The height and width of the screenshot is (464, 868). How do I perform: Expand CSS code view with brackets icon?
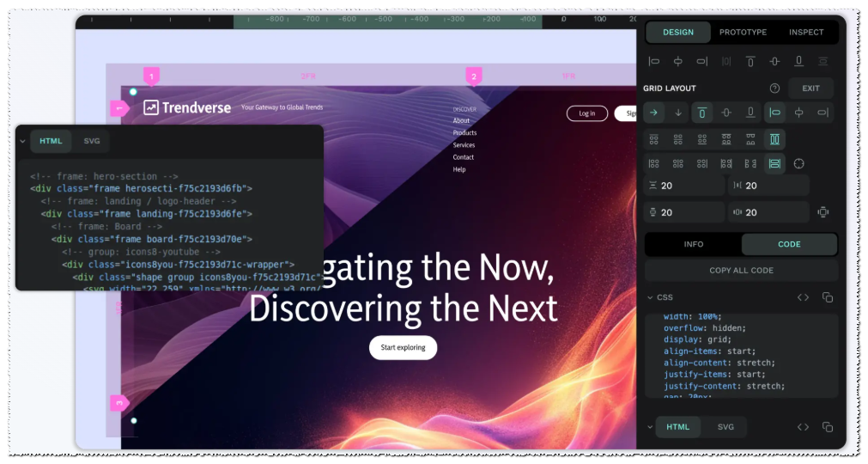[x=803, y=297]
